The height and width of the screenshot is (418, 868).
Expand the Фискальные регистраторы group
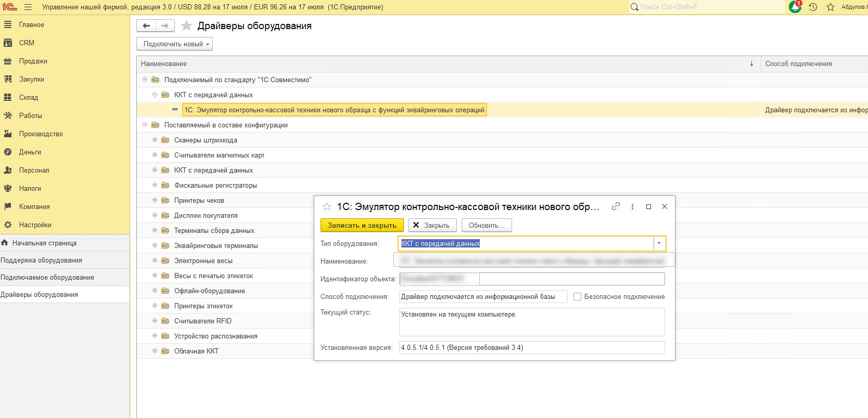[155, 185]
